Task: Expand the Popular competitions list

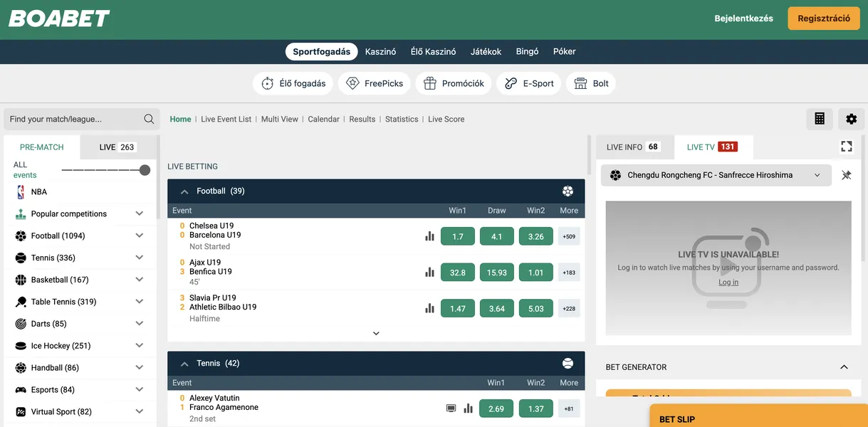Action: click(x=139, y=213)
